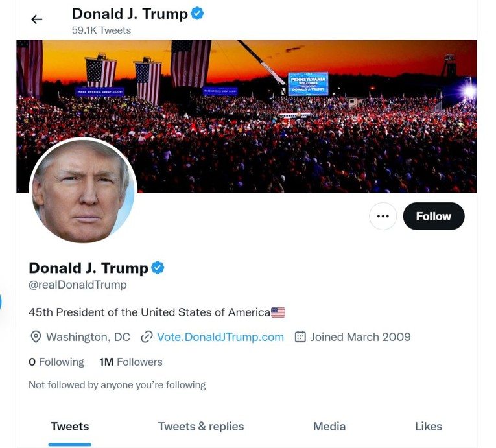Click the location pin icon
Image resolution: width=496 pixels, height=448 pixels.
pyautogui.click(x=36, y=337)
